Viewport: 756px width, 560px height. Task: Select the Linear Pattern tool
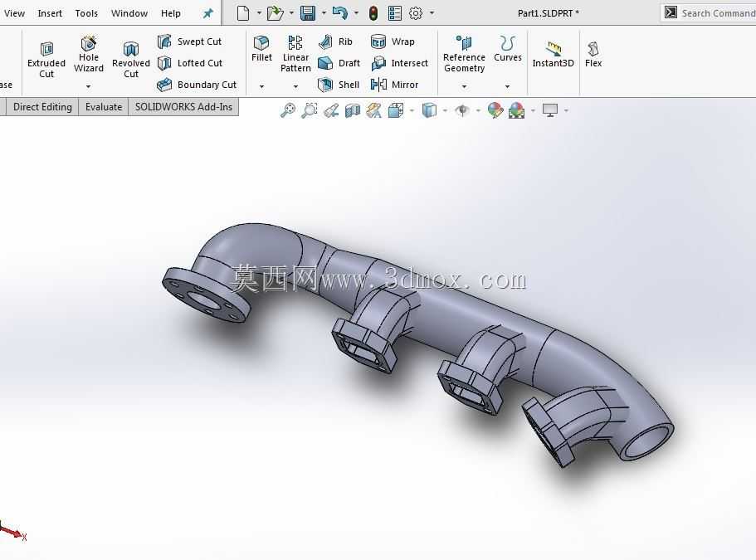pyautogui.click(x=295, y=55)
